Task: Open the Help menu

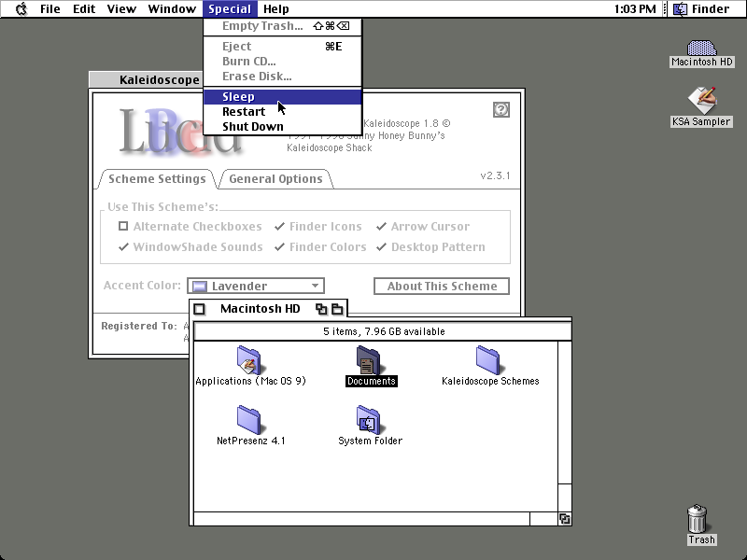Action: coord(276,9)
